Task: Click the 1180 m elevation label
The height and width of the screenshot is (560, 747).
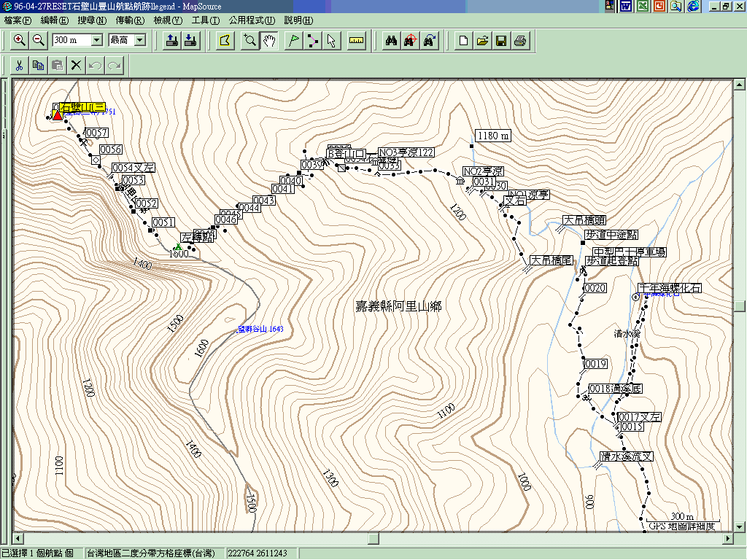Action: pyautogui.click(x=493, y=136)
